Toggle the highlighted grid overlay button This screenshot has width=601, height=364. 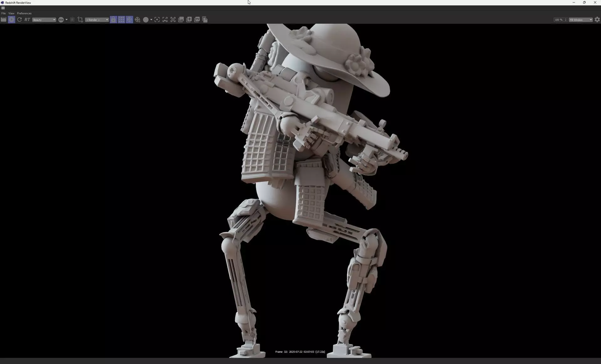click(121, 20)
